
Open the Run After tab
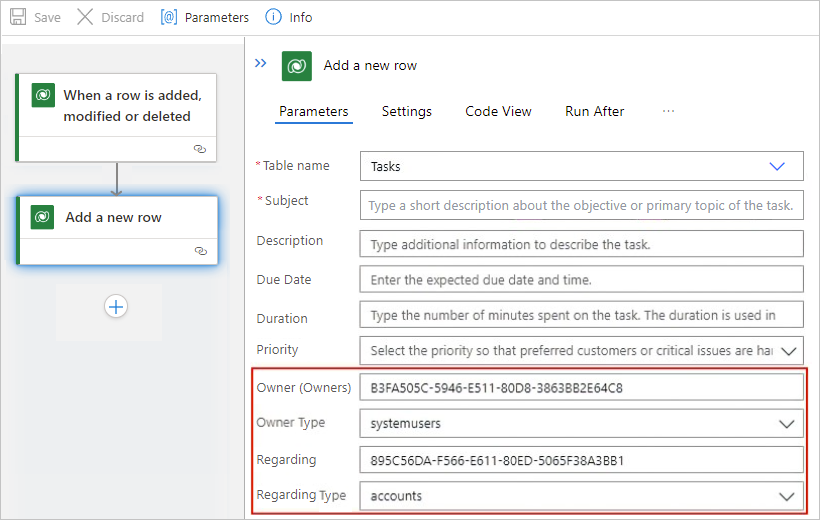coord(595,111)
